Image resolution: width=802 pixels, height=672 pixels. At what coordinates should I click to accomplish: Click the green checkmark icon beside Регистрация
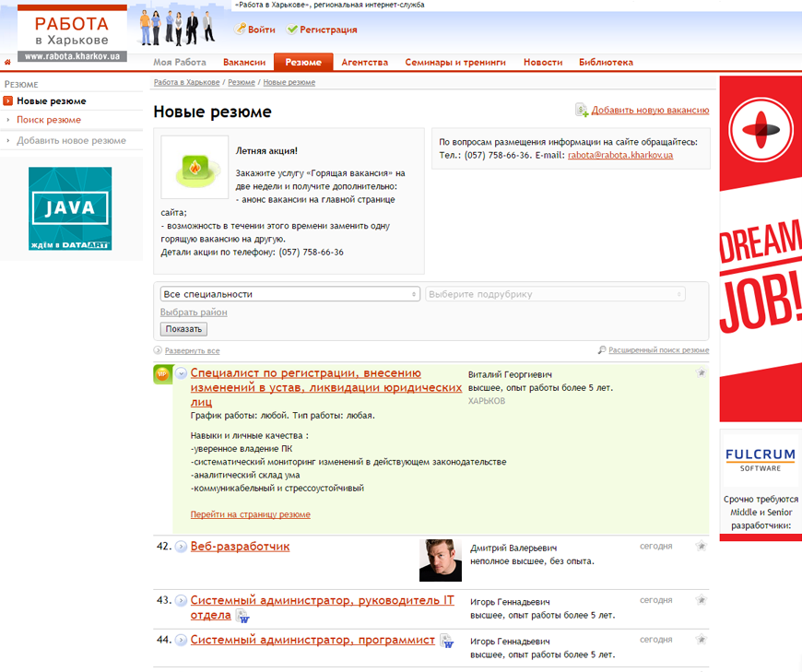292,29
